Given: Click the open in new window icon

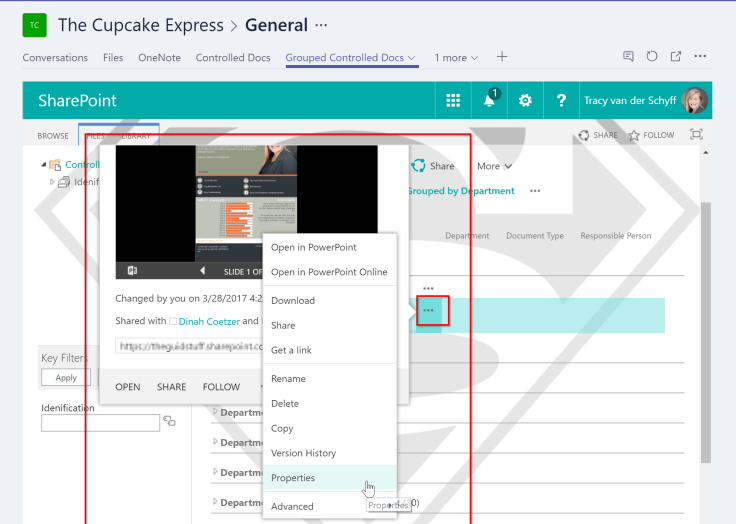Looking at the screenshot, I should click(676, 57).
